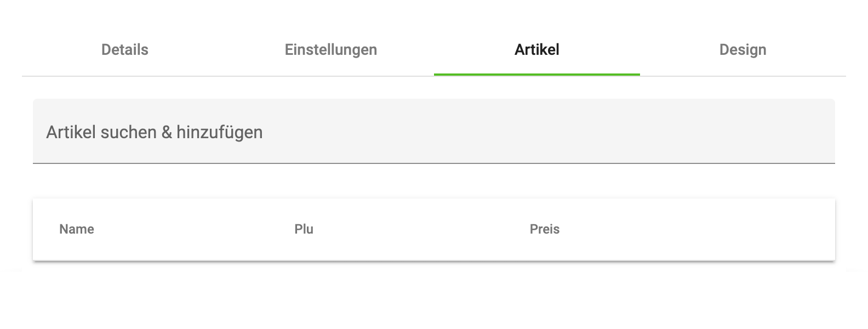
Task: Select the Artikel navigation item
Action: pyautogui.click(x=536, y=50)
